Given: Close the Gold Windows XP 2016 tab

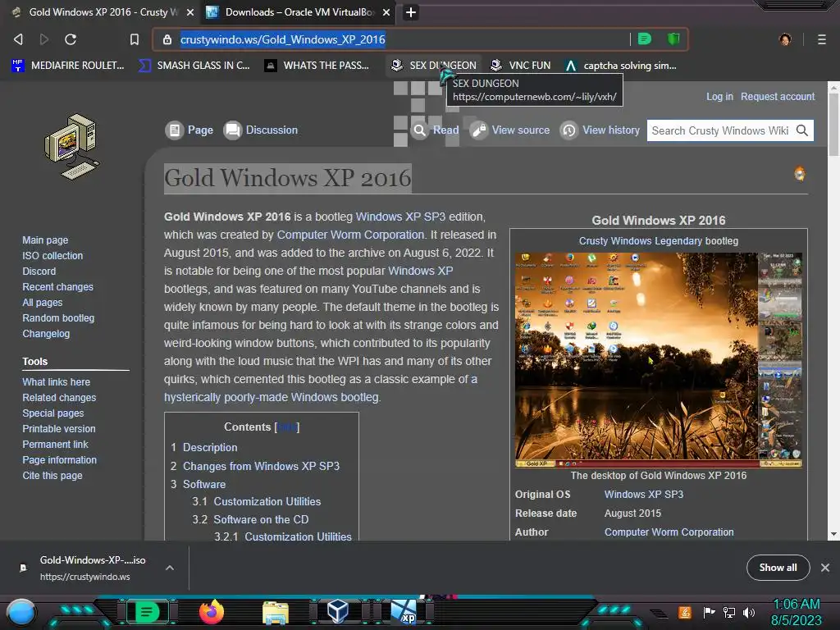Looking at the screenshot, I should 190,12.
